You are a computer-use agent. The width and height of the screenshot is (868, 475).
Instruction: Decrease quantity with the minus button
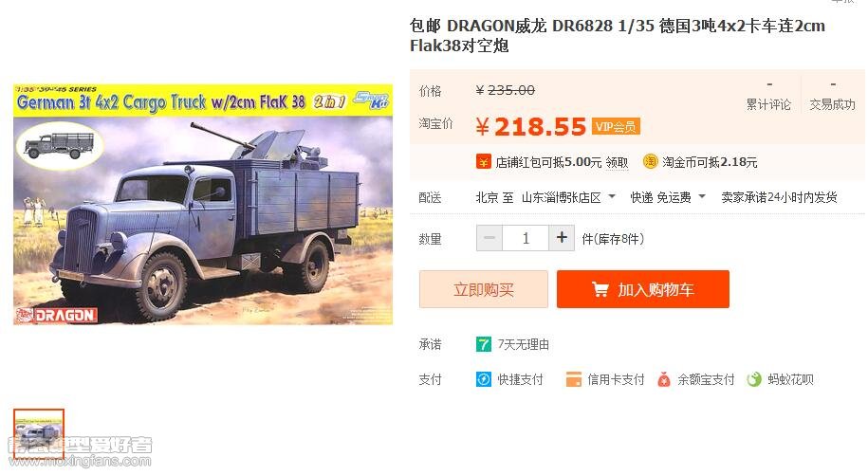[x=489, y=238]
